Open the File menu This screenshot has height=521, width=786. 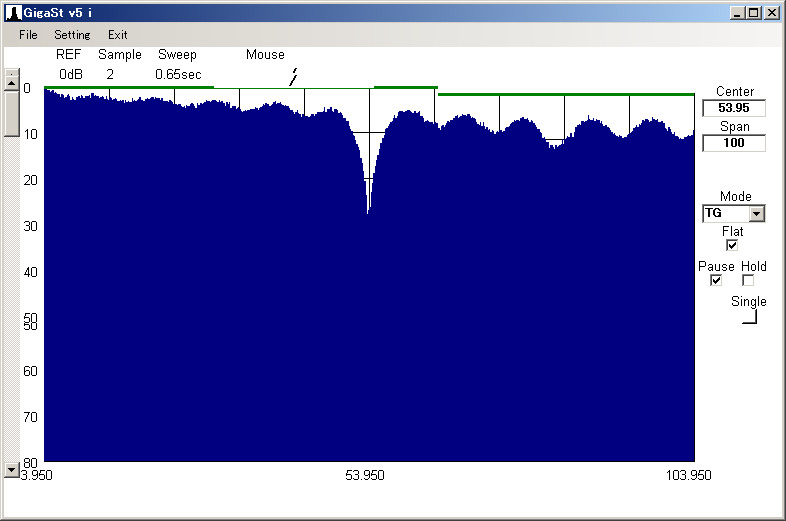27,34
